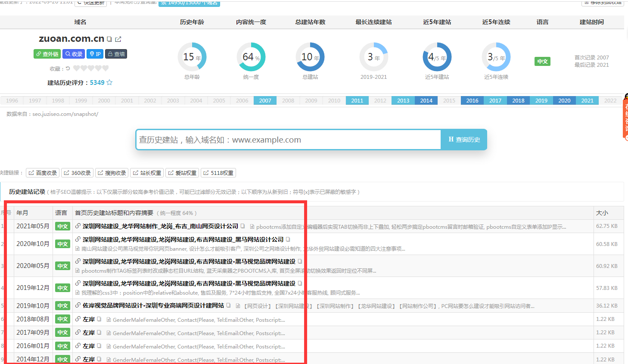
Task: Open zuoan.com.cn via external link icon
Action: (x=118, y=39)
